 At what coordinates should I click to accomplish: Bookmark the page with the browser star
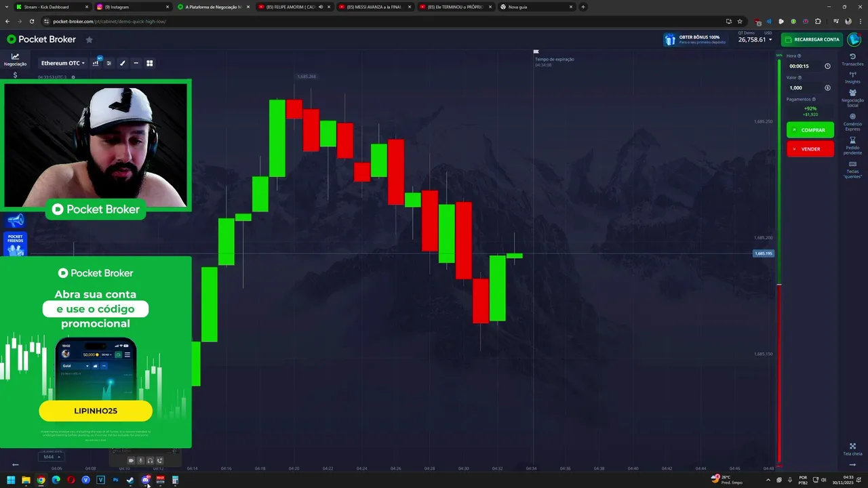click(740, 21)
